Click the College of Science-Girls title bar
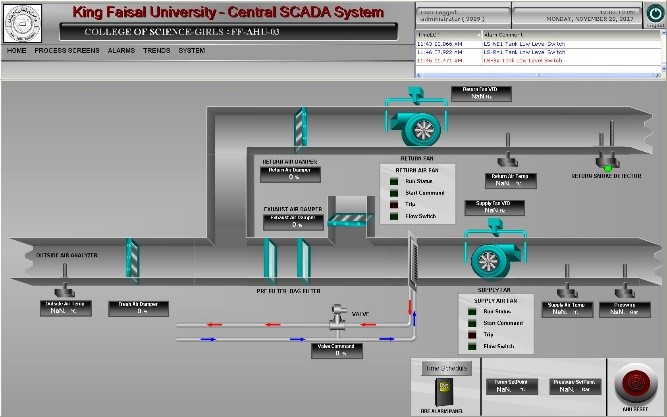Image resolution: width=667 pixels, height=417 pixels. pos(228,32)
